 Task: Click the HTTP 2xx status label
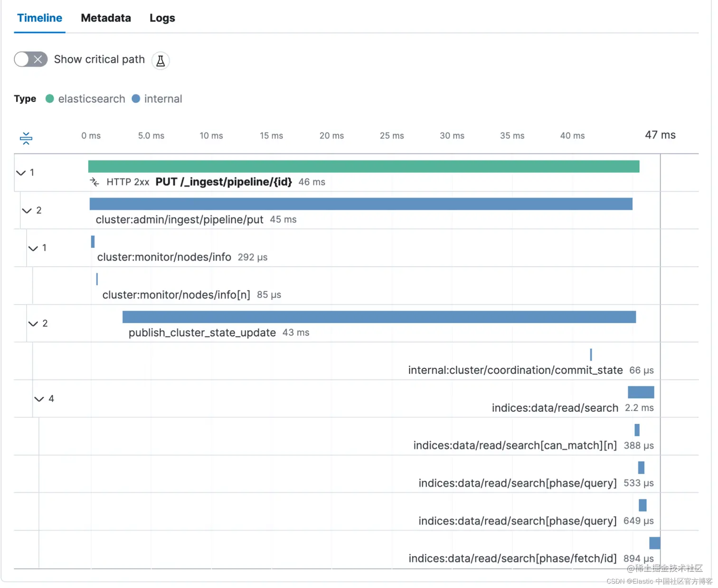coord(128,182)
